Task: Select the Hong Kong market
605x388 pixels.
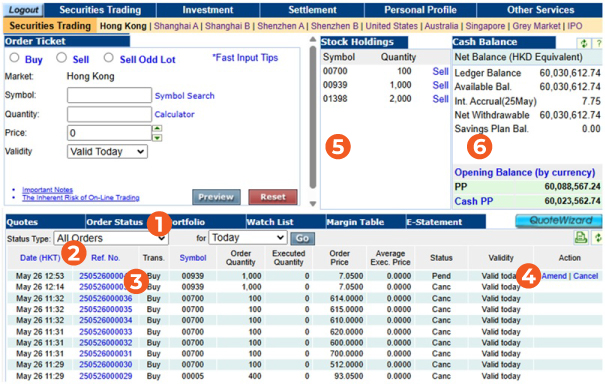Action: click(x=123, y=26)
